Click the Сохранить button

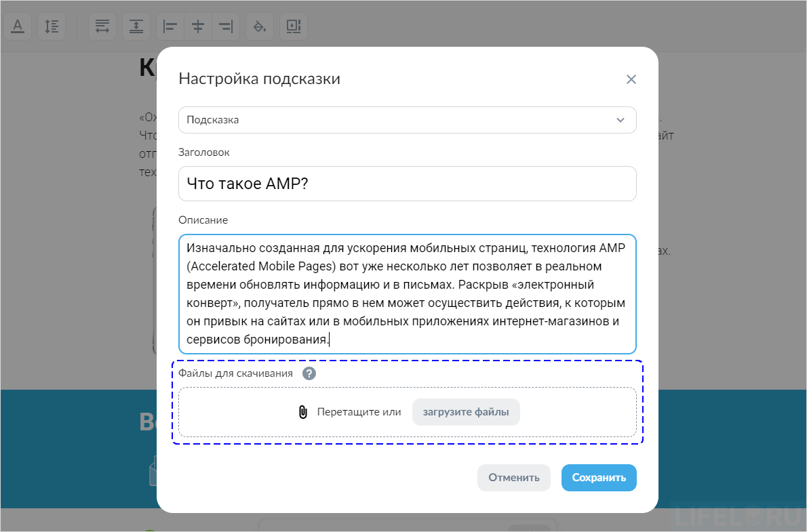[x=599, y=478]
